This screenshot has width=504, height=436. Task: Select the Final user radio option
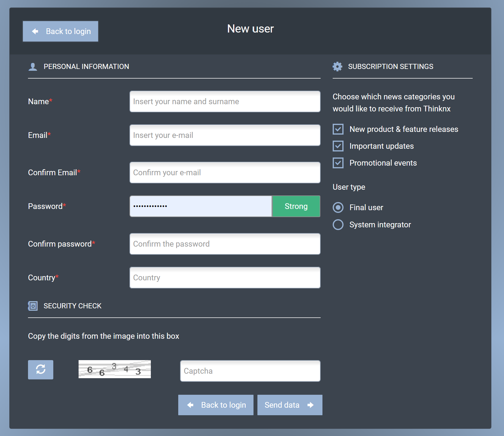pyautogui.click(x=338, y=207)
